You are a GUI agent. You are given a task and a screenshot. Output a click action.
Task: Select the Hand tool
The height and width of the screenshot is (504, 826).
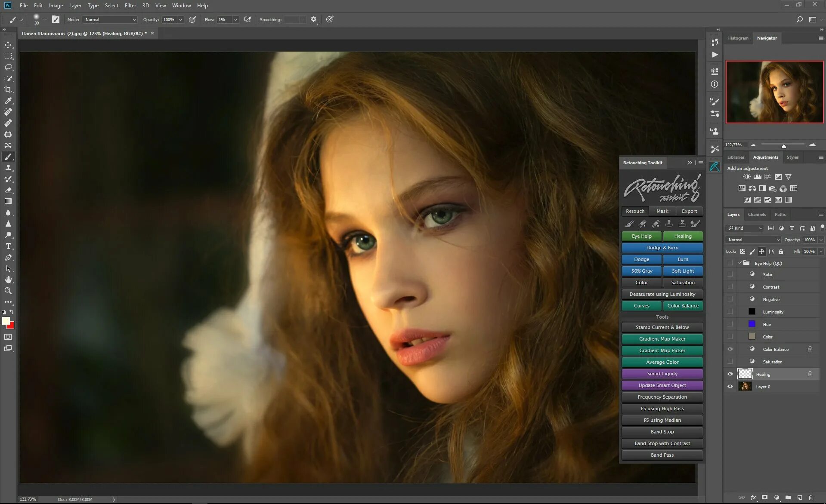(x=8, y=280)
